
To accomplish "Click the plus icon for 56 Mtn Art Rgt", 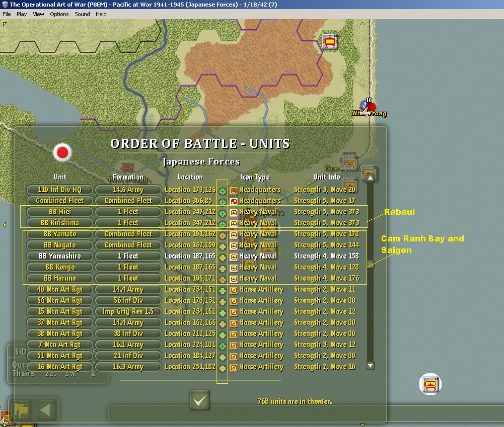I will click(x=222, y=302).
